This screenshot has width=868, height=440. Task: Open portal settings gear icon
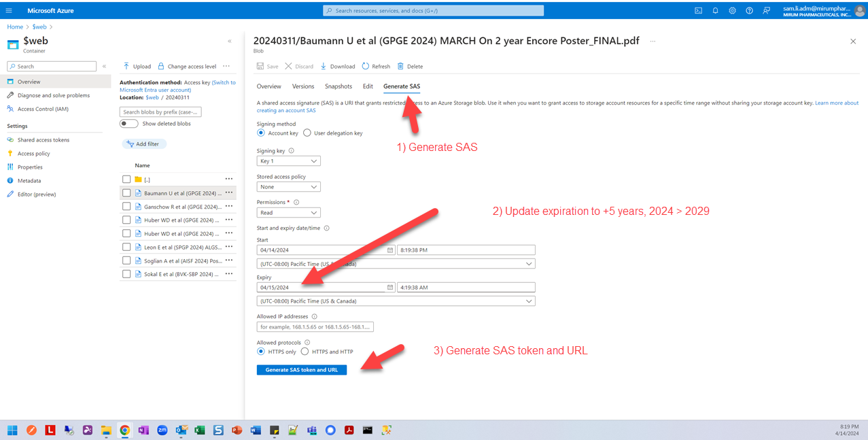(x=732, y=11)
